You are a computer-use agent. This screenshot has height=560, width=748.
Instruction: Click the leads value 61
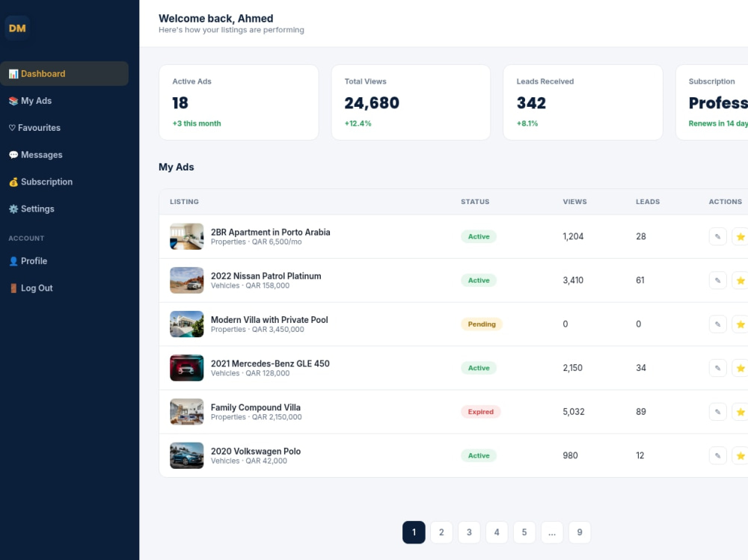[x=640, y=280]
